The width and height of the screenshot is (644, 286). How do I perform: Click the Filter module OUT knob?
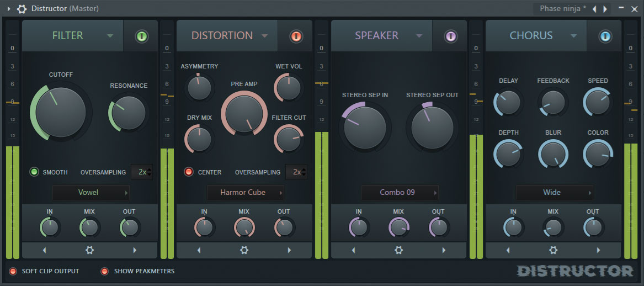click(130, 227)
